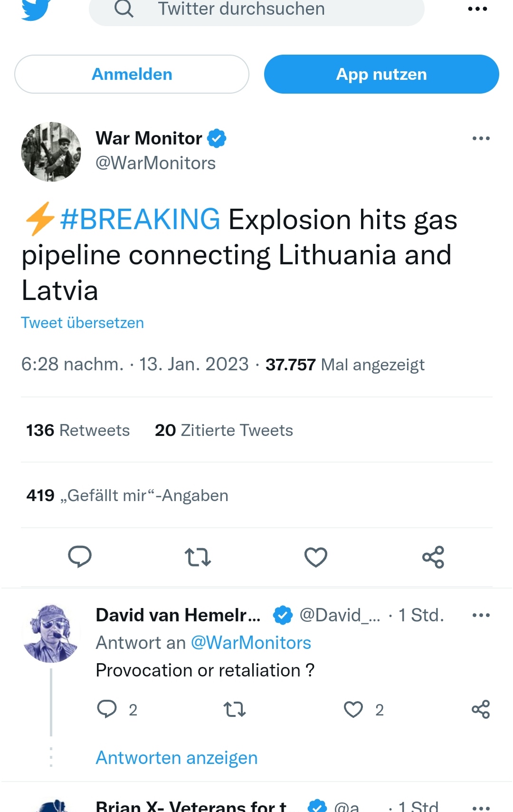Expand replies with Antworten anzeigen
Viewport: 513px width, 812px height.
click(x=177, y=758)
